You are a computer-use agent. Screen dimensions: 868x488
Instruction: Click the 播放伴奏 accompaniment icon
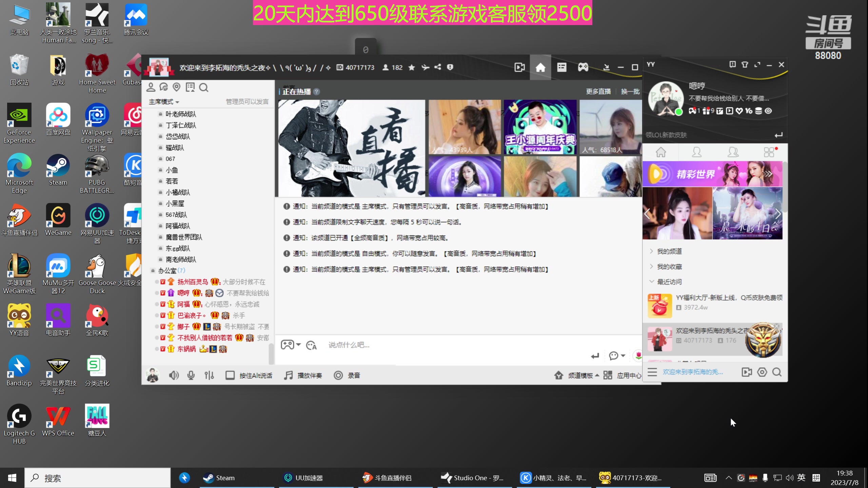288,375
